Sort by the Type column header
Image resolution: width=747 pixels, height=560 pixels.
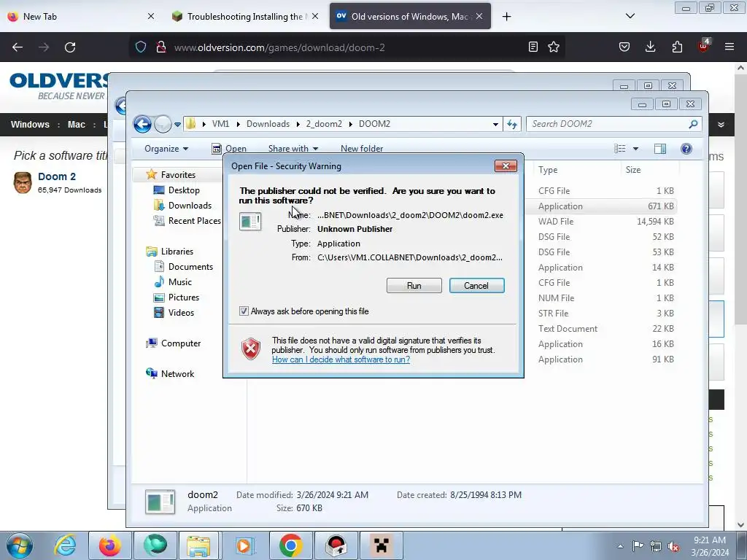click(x=548, y=170)
